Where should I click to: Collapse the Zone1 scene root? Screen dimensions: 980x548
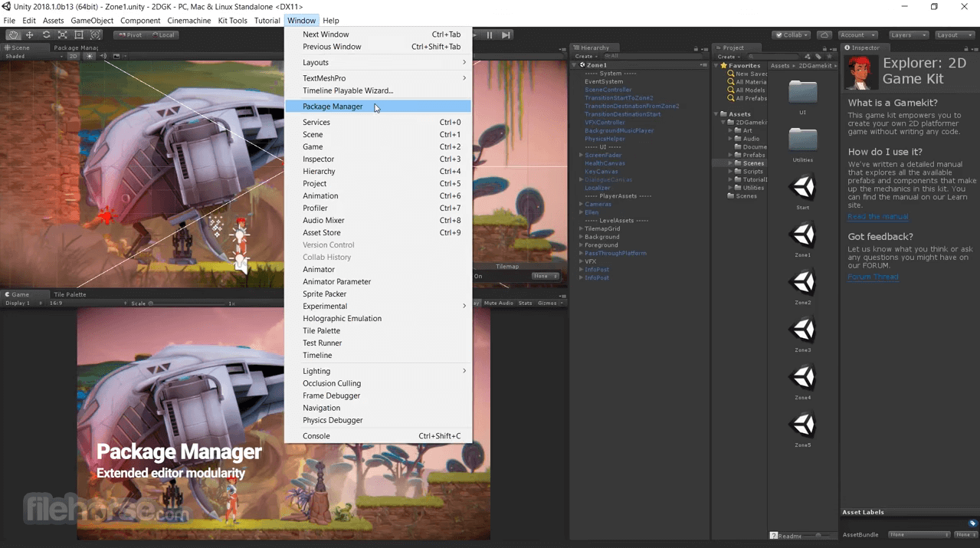click(x=575, y=65)
